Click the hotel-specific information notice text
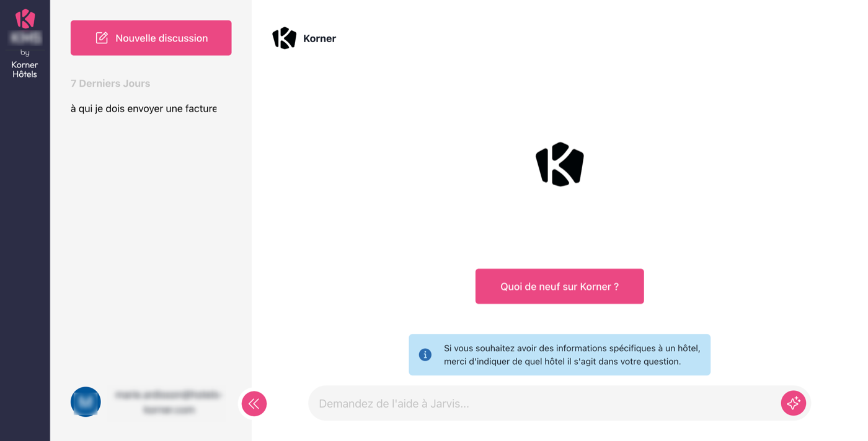 click(572, 355)
